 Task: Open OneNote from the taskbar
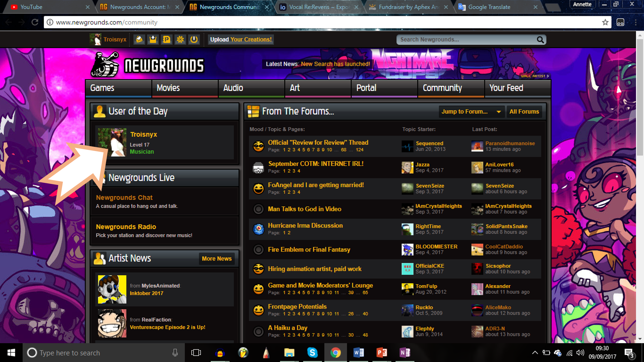[x=405, y=353]
